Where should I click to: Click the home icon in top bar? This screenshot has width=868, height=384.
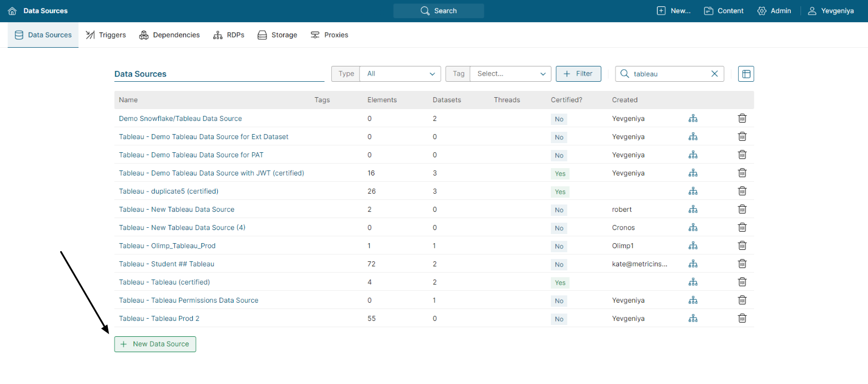tap(12, 11)
